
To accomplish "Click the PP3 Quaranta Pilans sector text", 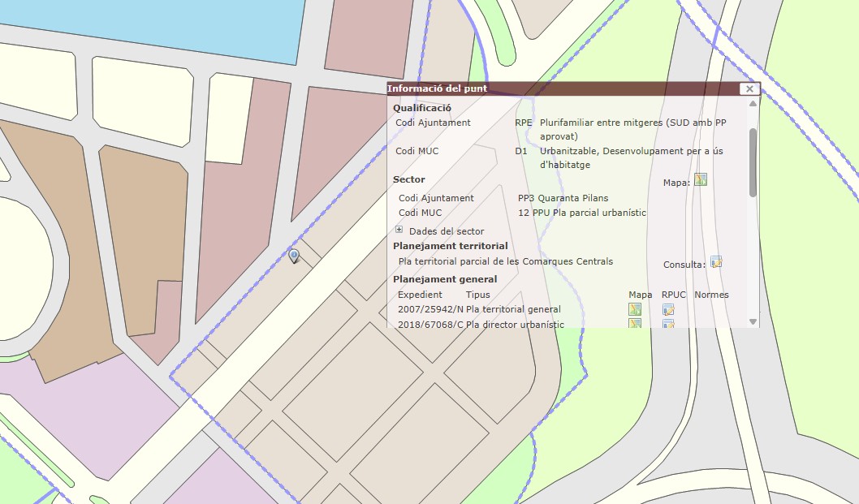I will tap(563, 198).
